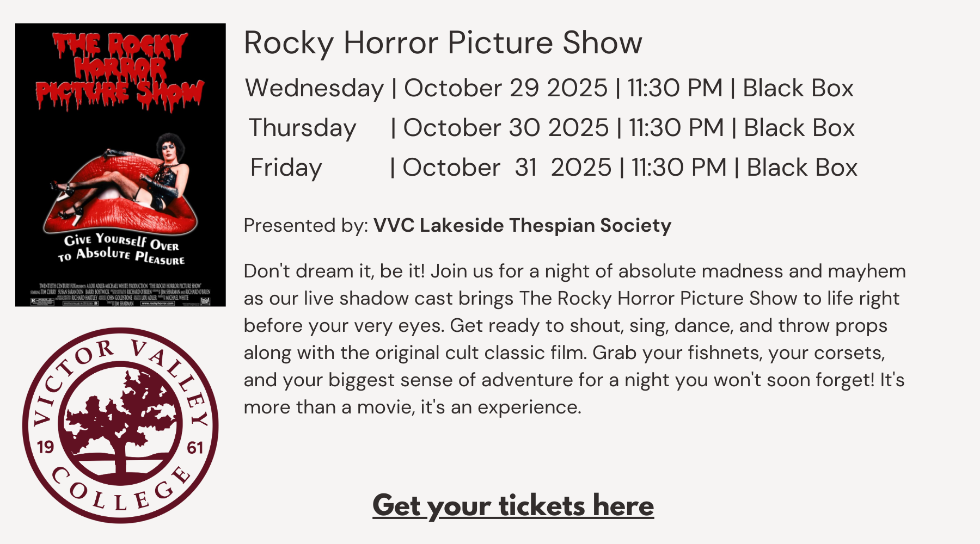The image size is (980, 544).
Task: Click the number 61 in the college seal
Action: tap(195, 448)
